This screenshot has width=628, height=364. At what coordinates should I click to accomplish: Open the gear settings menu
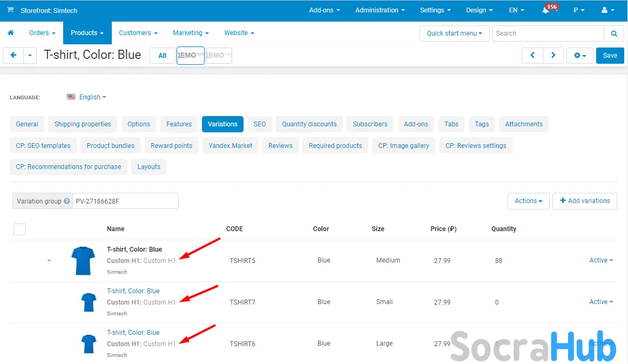coord(579,56)
